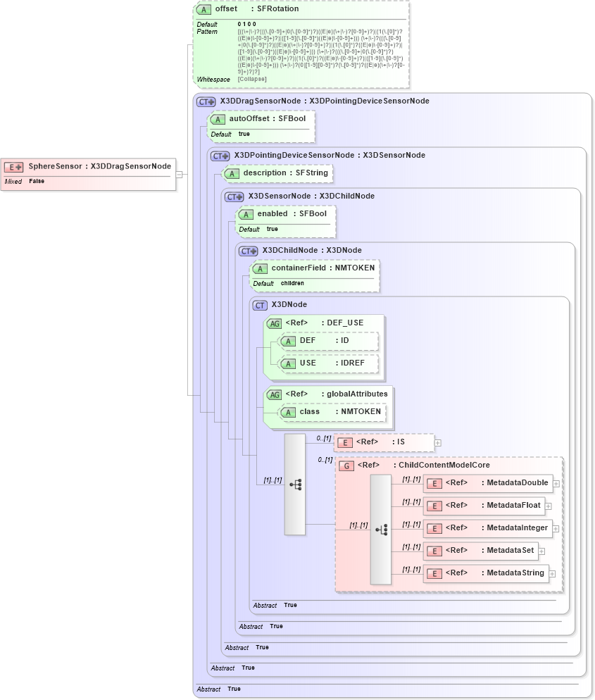
Task: Click the autoOffset attribute A icon
Action: (218, 119)
